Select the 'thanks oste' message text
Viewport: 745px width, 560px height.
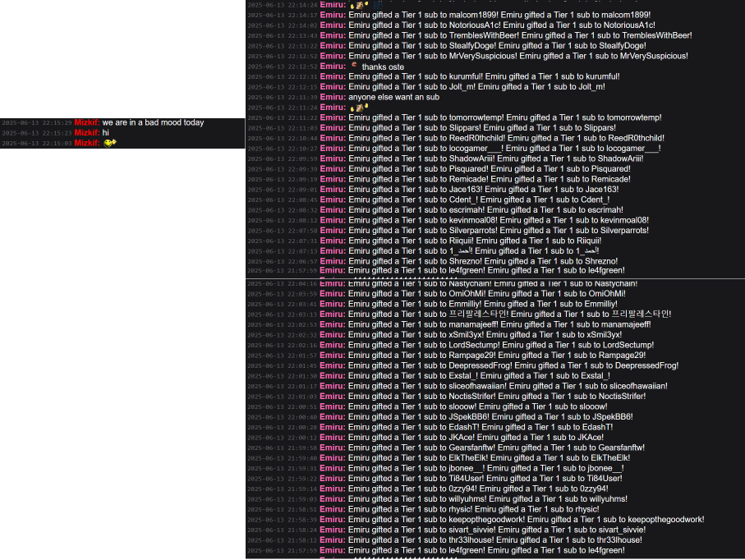click(383, 67)
